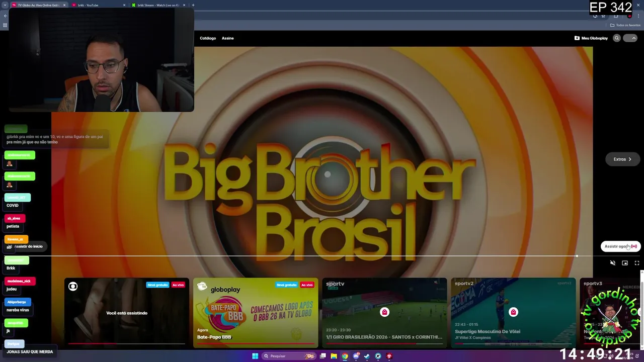This screenshot has height=362, width=644.
Task: Click the 'petista' chat message
Action: [x=13, y=226]
